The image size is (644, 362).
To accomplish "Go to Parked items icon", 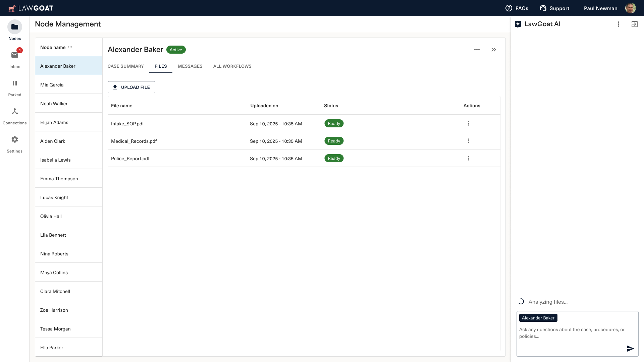I will click(x=14, y=83).
